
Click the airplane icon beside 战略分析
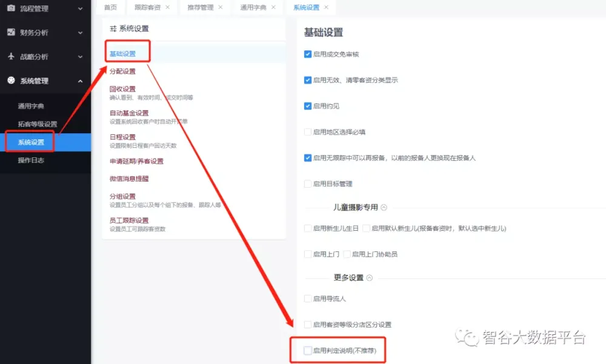pos(10,56)
